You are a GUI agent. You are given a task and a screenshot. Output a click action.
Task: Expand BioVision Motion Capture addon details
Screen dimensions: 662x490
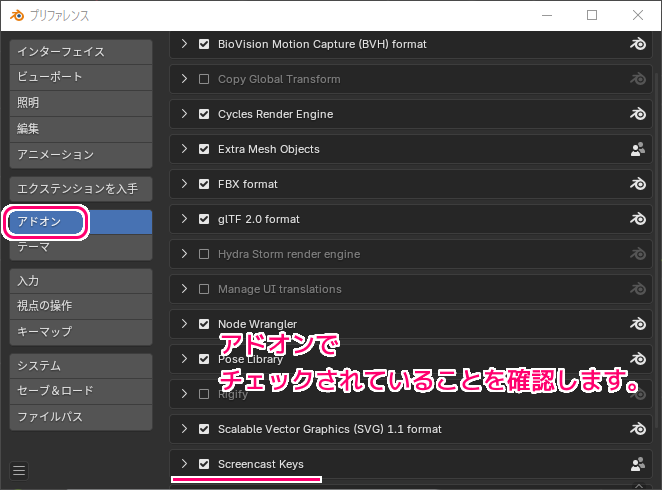click(184, 44)
